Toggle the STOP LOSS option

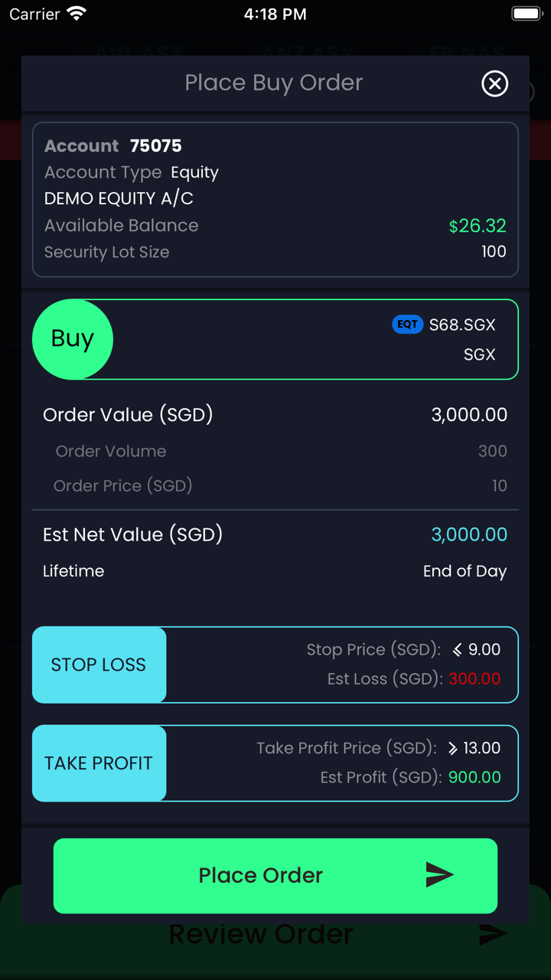coord(99,665)
